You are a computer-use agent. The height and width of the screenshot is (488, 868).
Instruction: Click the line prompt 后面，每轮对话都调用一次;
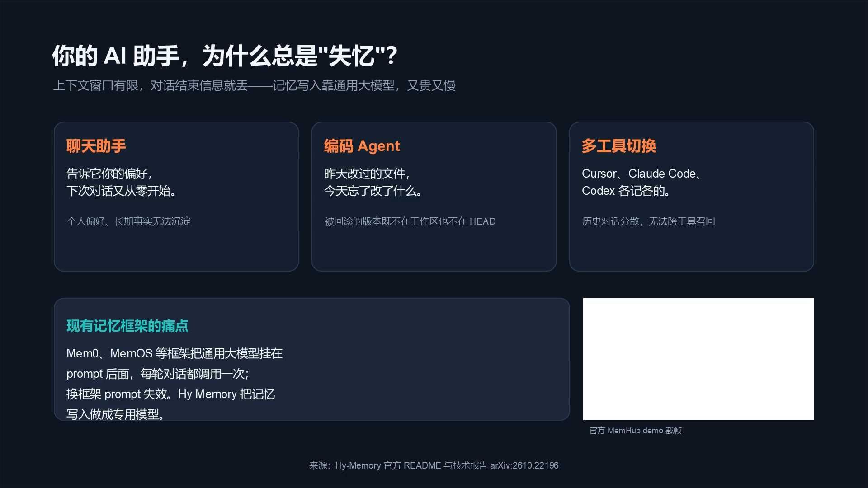(158, 374)
